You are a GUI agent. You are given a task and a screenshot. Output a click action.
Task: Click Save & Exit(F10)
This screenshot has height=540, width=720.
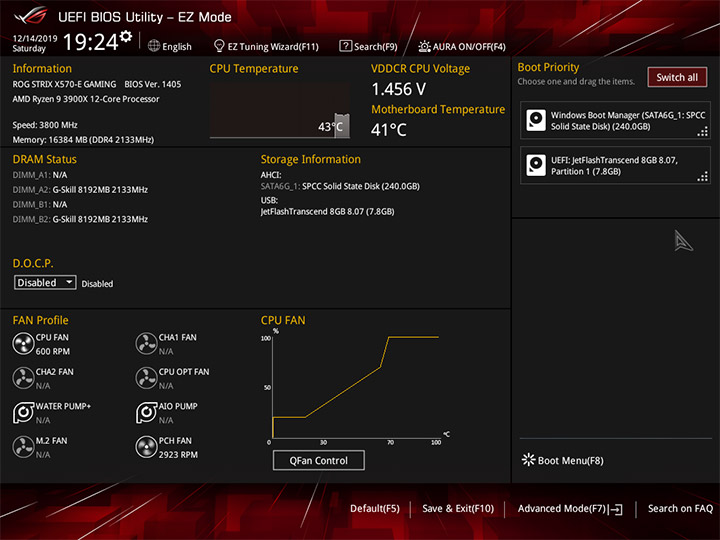(x=458, y=508)
